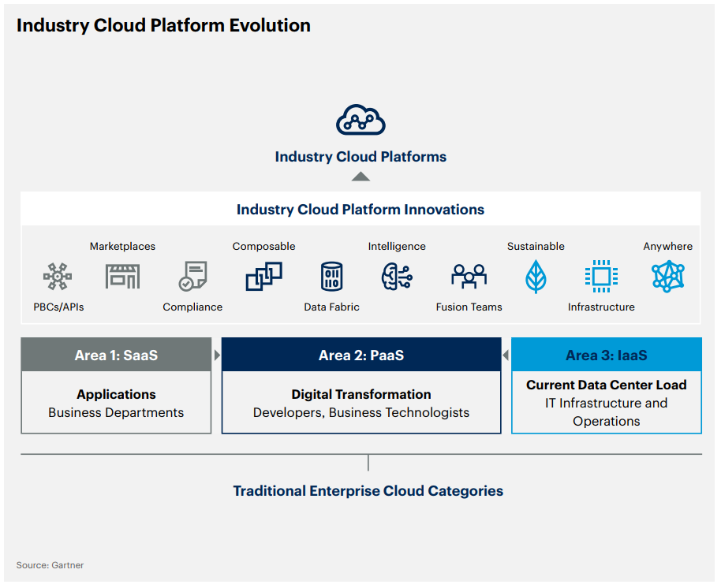The height and width of the screenshot is (588, 721).
Task: Click the Applications bold text
Action: point(116,394)
